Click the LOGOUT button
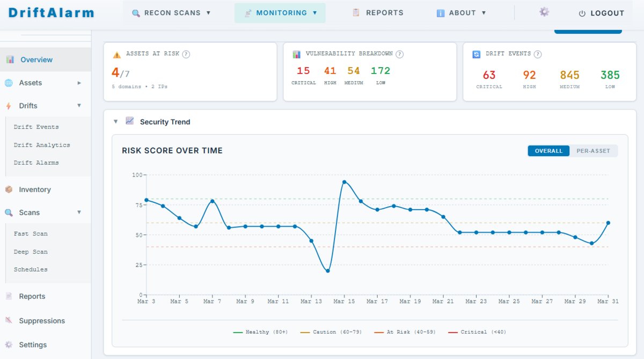This screenshot has width=644, height=359. [x=601, y=13]
